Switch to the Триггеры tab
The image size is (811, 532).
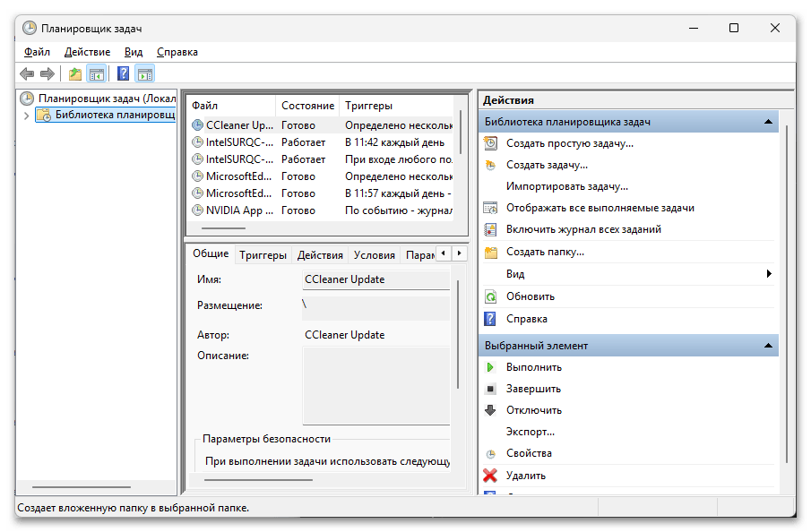pos(263,255)
